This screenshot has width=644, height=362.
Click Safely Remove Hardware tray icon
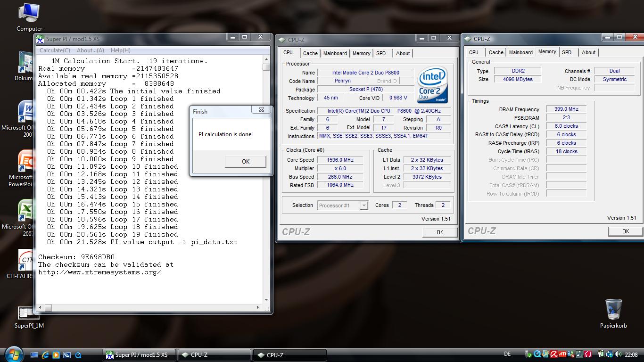coord(528,354)
